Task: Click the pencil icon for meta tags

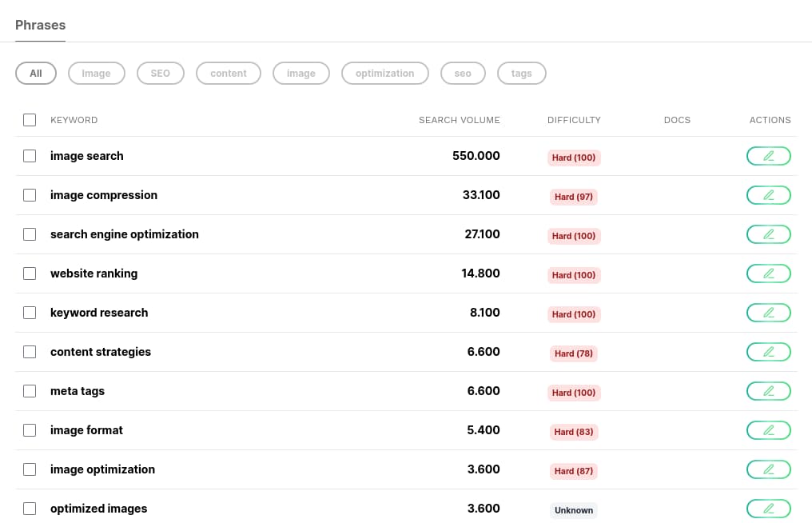Action: tap(768, 391)
